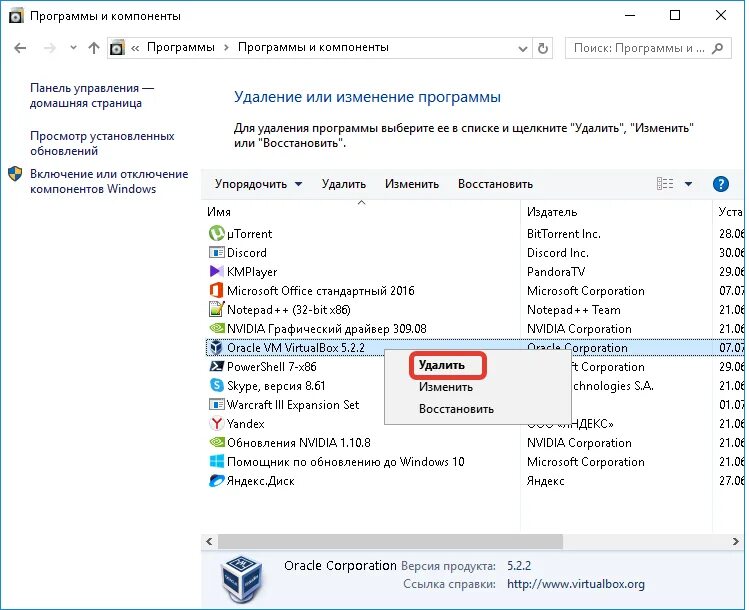Open the http://www.virtualbox.org help link
Image resolution: width=749 pixels, height=610 pixels.
(576, 584)
